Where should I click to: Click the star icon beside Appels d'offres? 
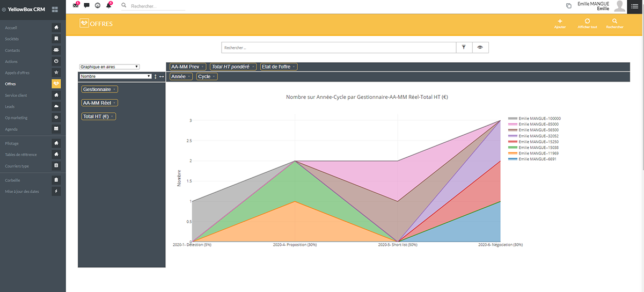tap(56, 72)
